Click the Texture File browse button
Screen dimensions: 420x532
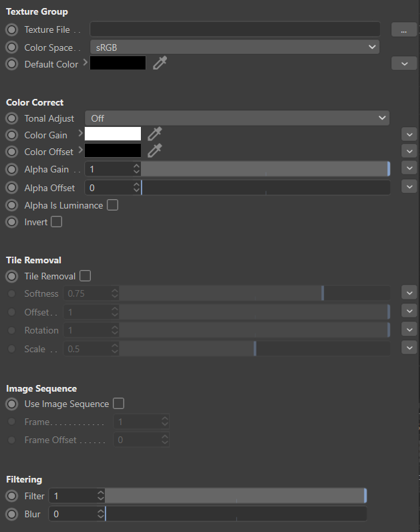point(403,30)
